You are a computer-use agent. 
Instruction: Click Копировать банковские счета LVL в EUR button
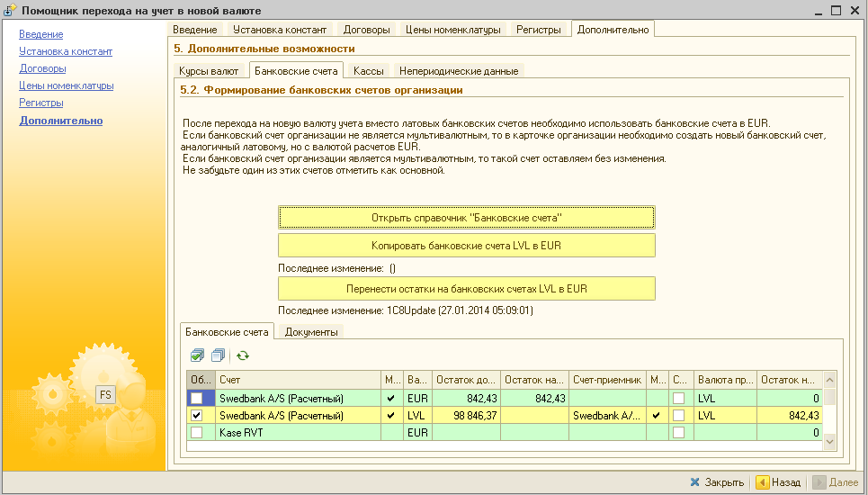pyautogui.click(x=466, y=246)
